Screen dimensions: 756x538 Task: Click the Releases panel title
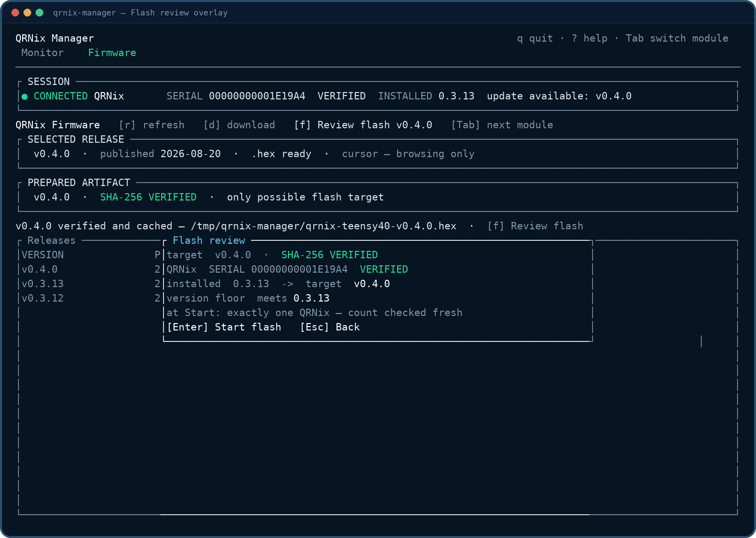coord(51,240)
